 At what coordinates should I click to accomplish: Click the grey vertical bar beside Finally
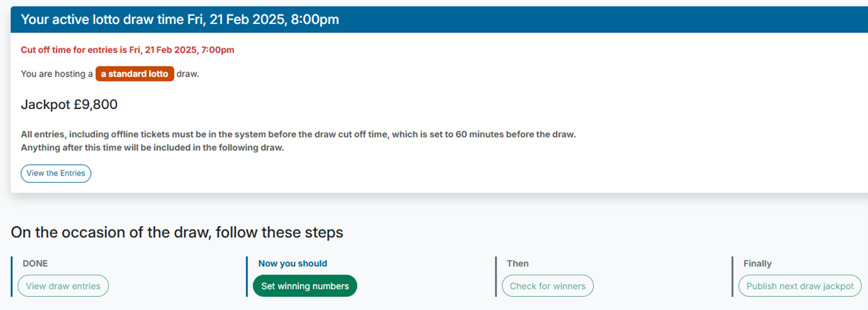point(733,276)
